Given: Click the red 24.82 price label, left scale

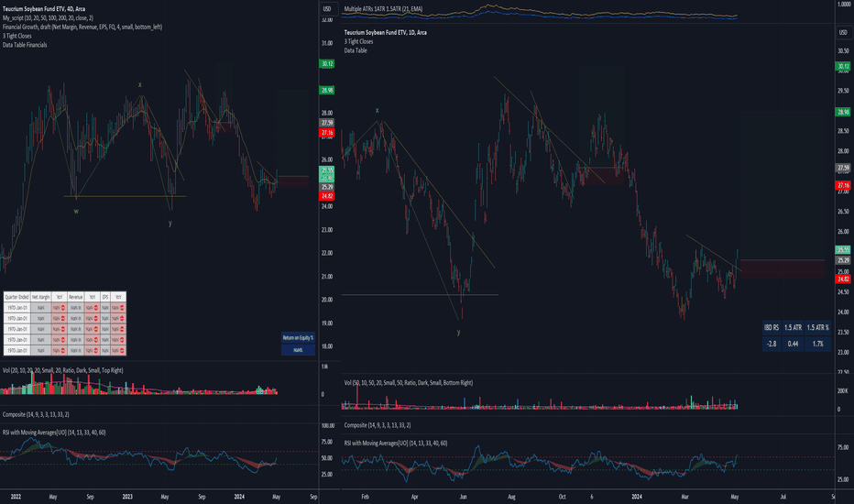Looking at the screenshot, I should [x=327, y=195].
